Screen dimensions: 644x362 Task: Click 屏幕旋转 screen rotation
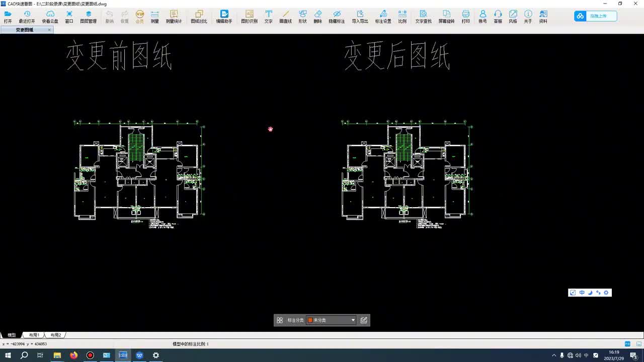[x=447, y=17]
